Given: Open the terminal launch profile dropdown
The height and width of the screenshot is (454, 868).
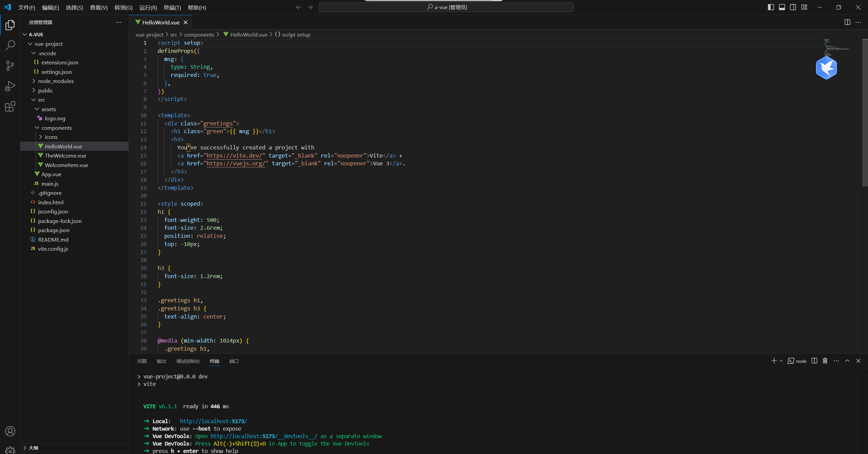Looking at the screenshot, I should point(781,361).
